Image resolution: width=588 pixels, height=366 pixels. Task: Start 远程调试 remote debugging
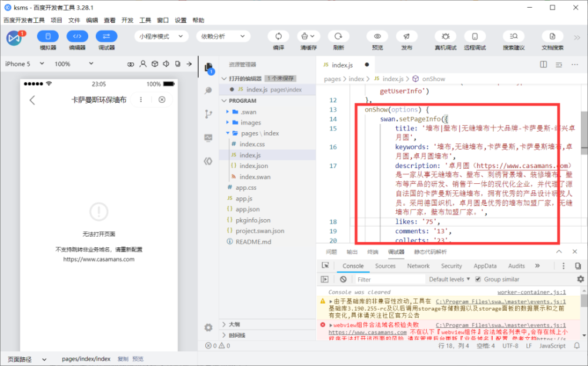click(475, 36)
